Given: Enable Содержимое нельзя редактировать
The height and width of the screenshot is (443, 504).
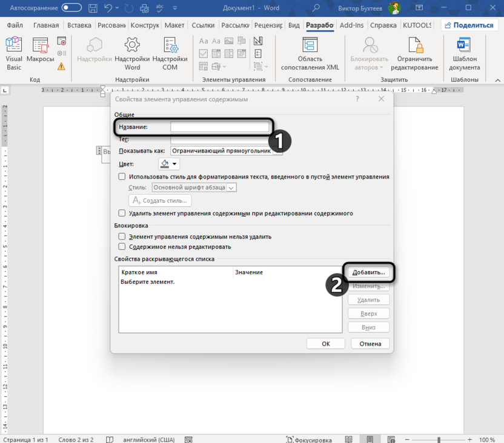Looking at the screenshot, I should pyautogui.click(x=122, y=247).
